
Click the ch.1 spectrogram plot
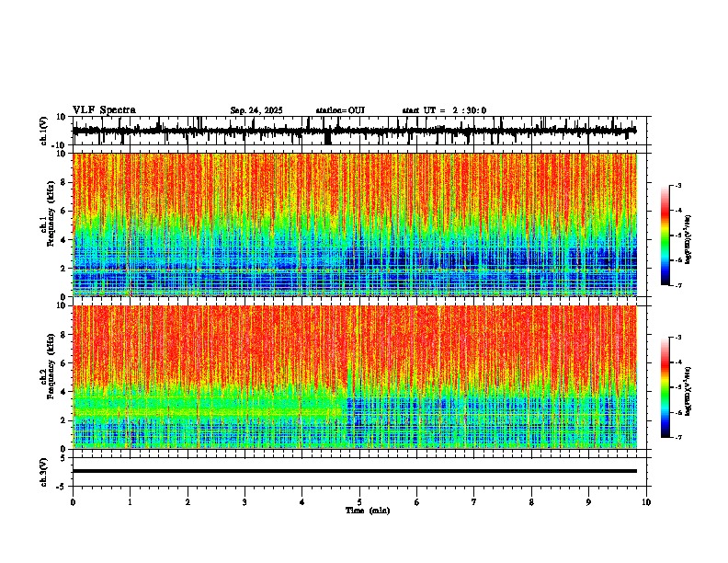coord(355,224)
